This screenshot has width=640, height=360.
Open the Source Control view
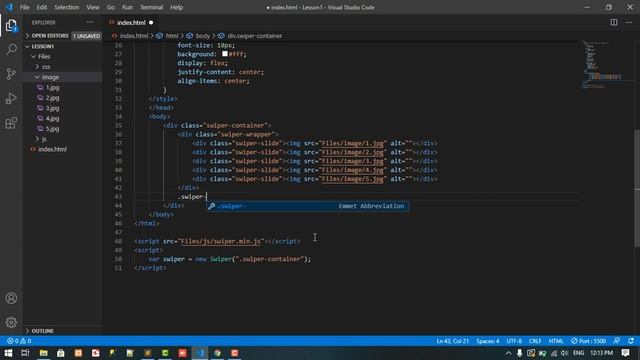point(11,74)
